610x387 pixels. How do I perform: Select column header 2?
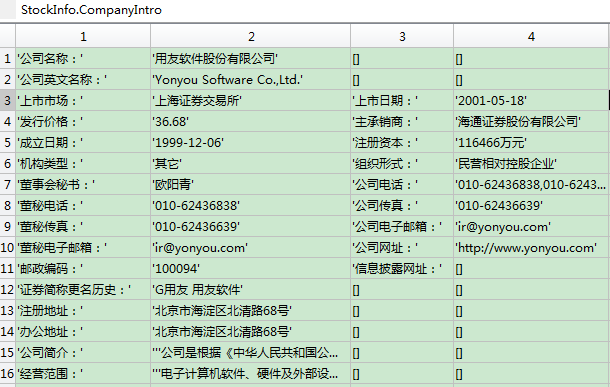(x=251, y=36)
